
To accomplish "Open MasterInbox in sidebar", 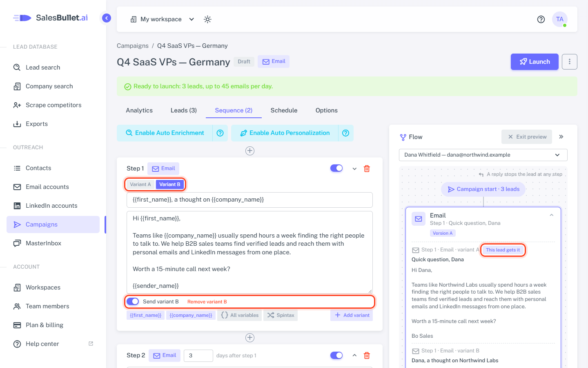I will [x=53, y=243].
